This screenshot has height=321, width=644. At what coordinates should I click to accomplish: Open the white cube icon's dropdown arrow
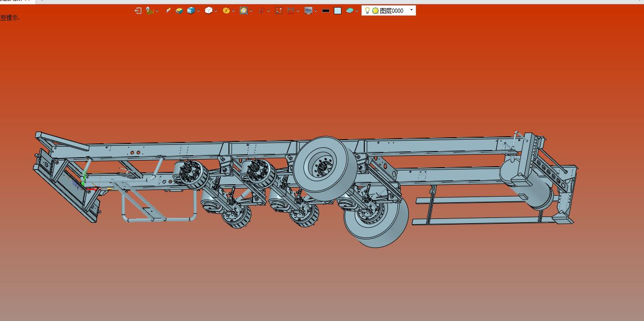216,11
